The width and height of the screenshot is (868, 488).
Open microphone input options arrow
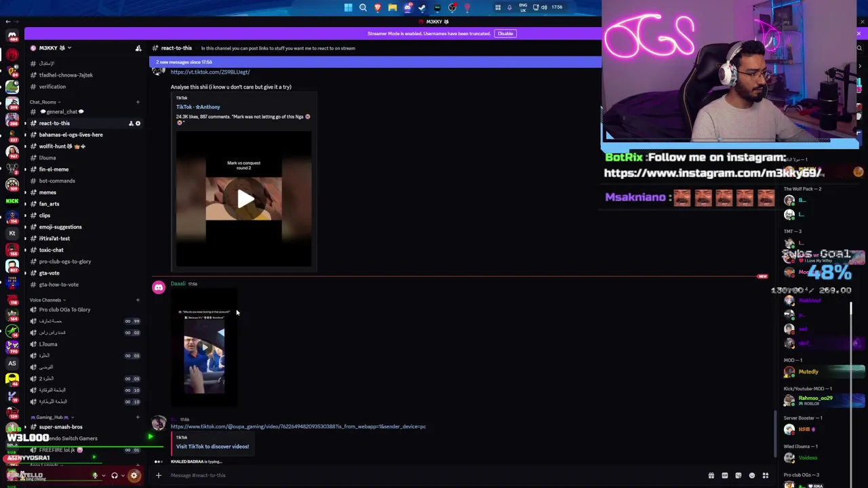[x=104, y=476]
